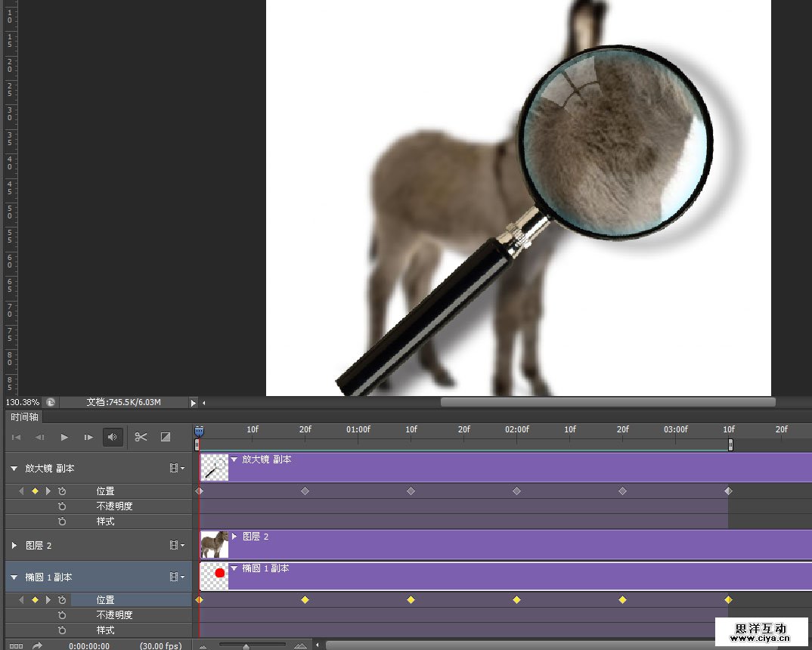Viewport: 812px width, 650px height.
Task: Toggle position stopwatch for 放大镜 副本
Action: tap(62, 491)
